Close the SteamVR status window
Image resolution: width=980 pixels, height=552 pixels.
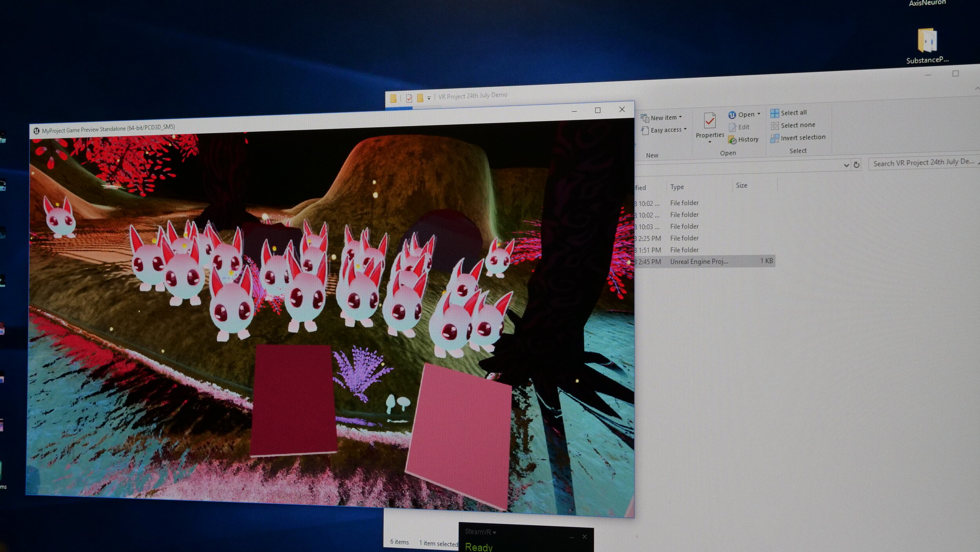click(x=584, y=537)
